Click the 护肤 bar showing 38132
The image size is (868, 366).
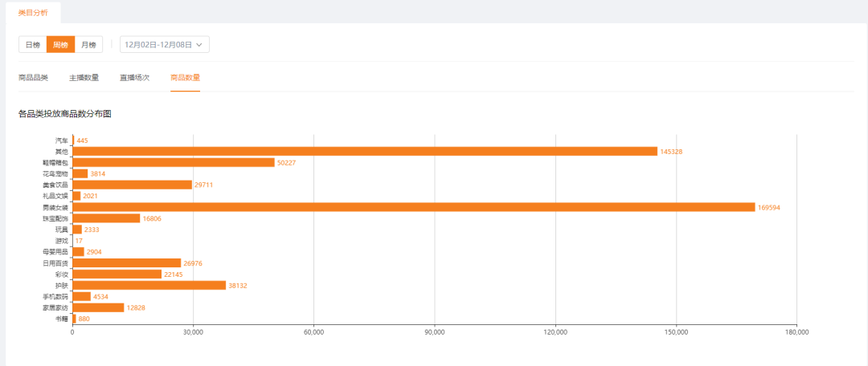(149, 285)
